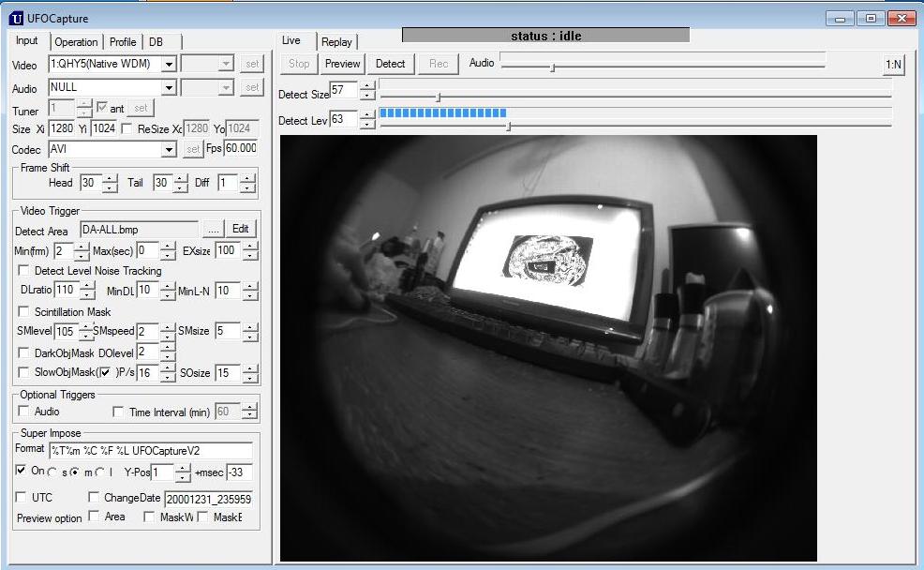Click the Edit detect area button

[x=241, y=229]
